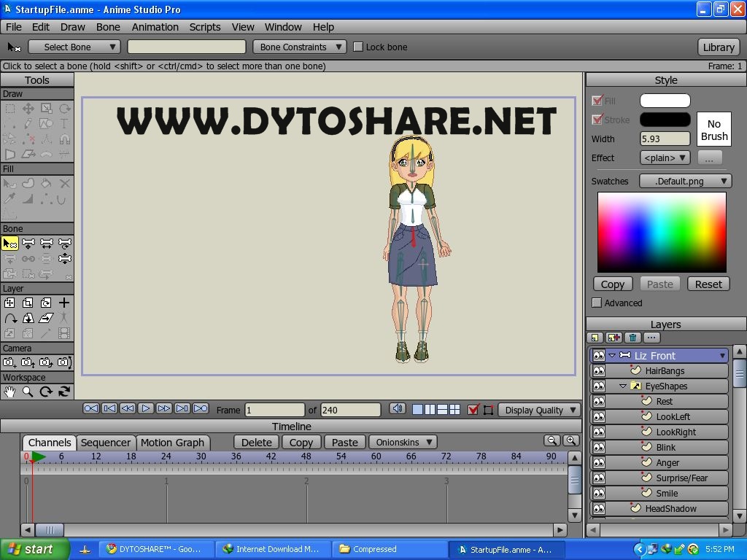Switch to the Sequencer tab
Image resolution: width=747 pixels, height=560 pixels.
tap(106, 443)
